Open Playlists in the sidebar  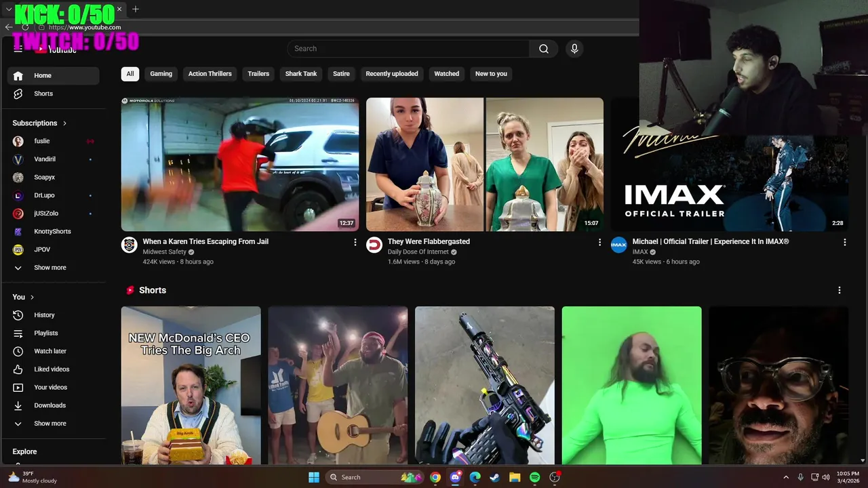coord(53,333)
